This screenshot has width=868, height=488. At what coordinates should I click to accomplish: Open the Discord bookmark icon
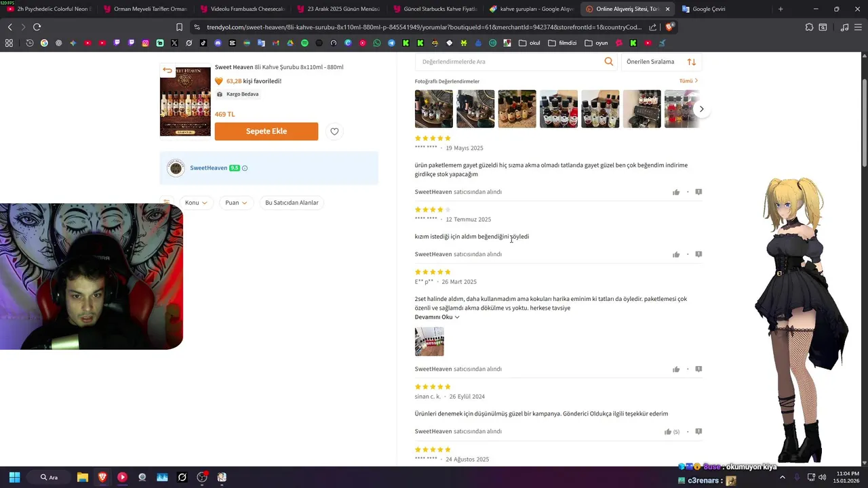pos(218,43)
